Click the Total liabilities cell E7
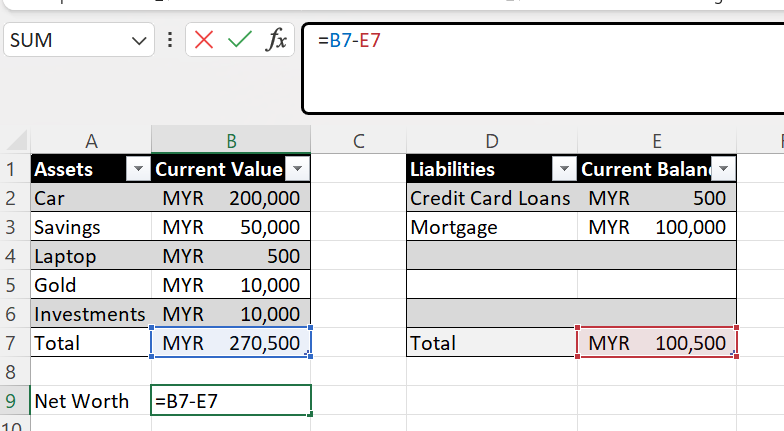This screenshot has height=431, width=784. click(x=657, y=343)
